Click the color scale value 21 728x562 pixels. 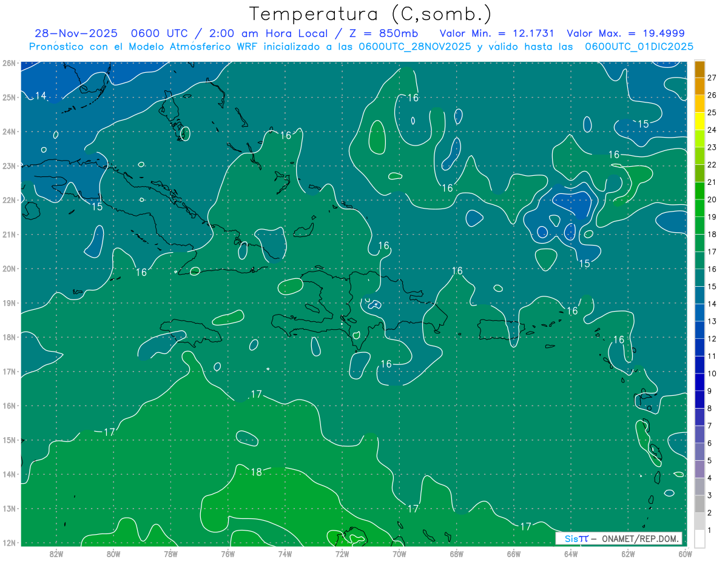pyautogui.click(x=712, y=182)
